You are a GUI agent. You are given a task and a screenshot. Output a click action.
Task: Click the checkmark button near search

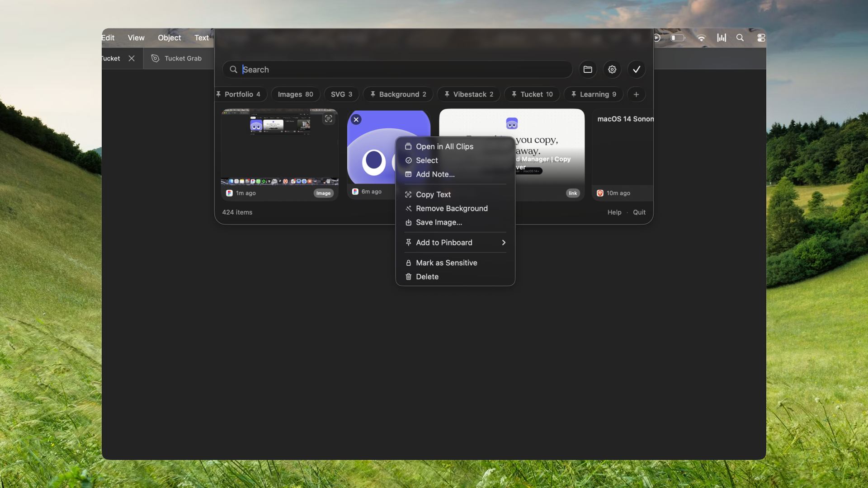[x=637, y=70]
